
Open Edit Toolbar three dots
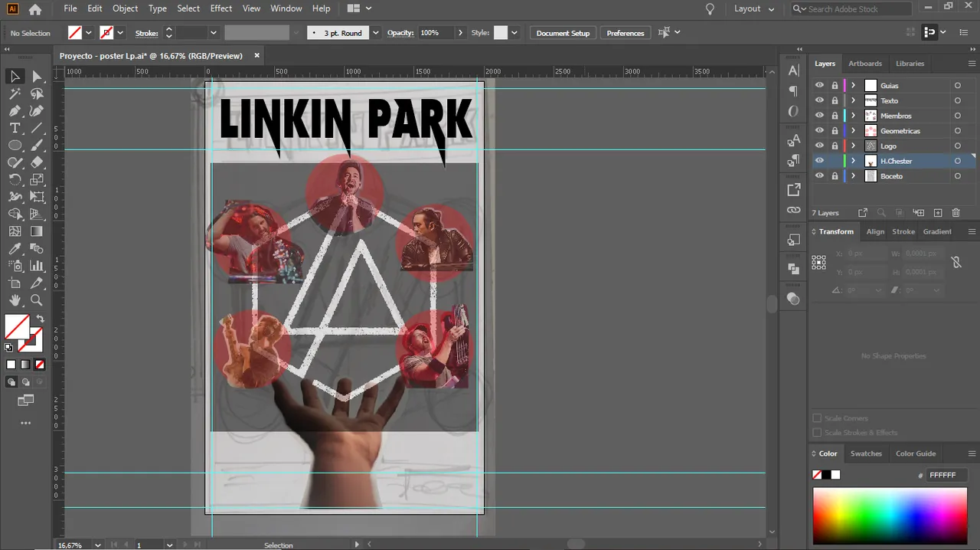[26, 423]
